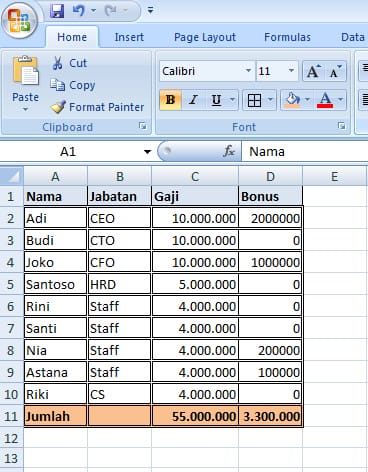The height and width of the screenshot is (472, 368).
Task: Click the formula bar showing Nama
Action: point(305,152)
